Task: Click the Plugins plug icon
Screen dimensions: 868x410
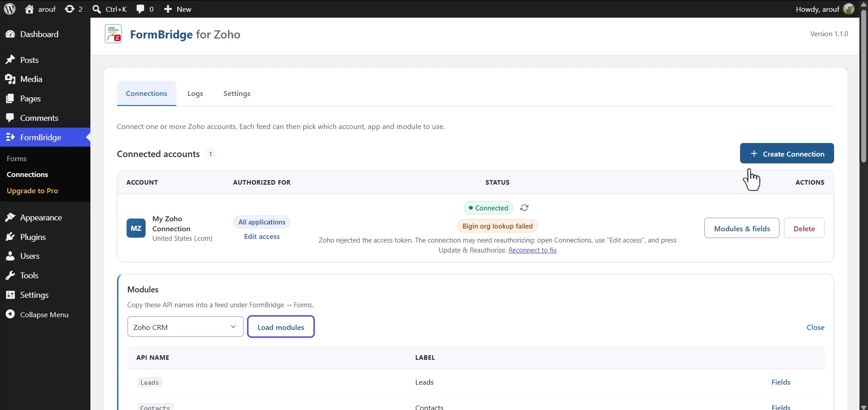Action: (x=10, y=237)
